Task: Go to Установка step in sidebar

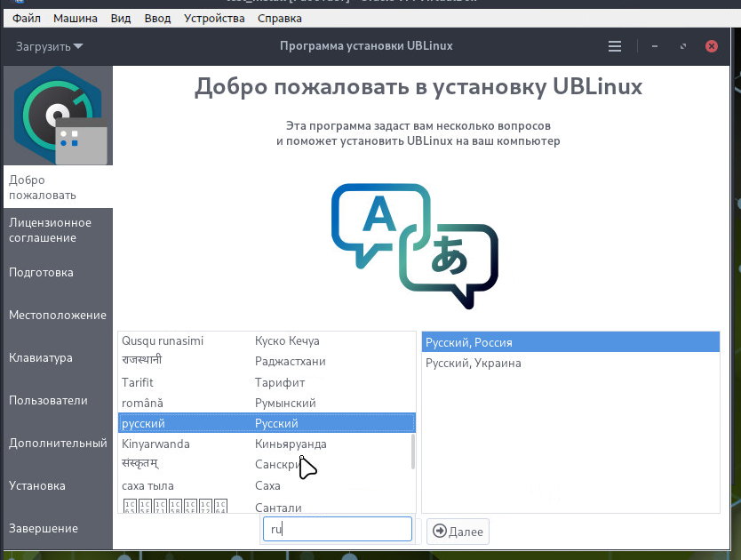Action: tap(58, 485)
